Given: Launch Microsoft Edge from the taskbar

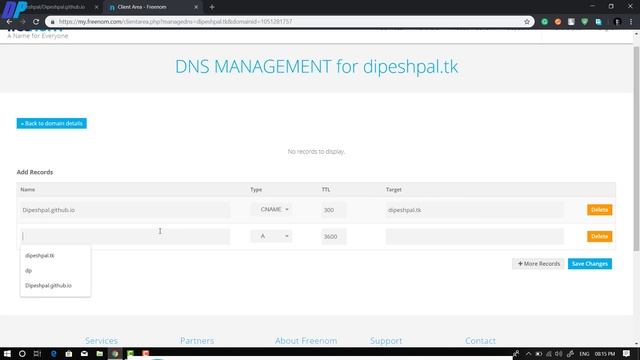Looking at the screenshot, I should (53, 353).
